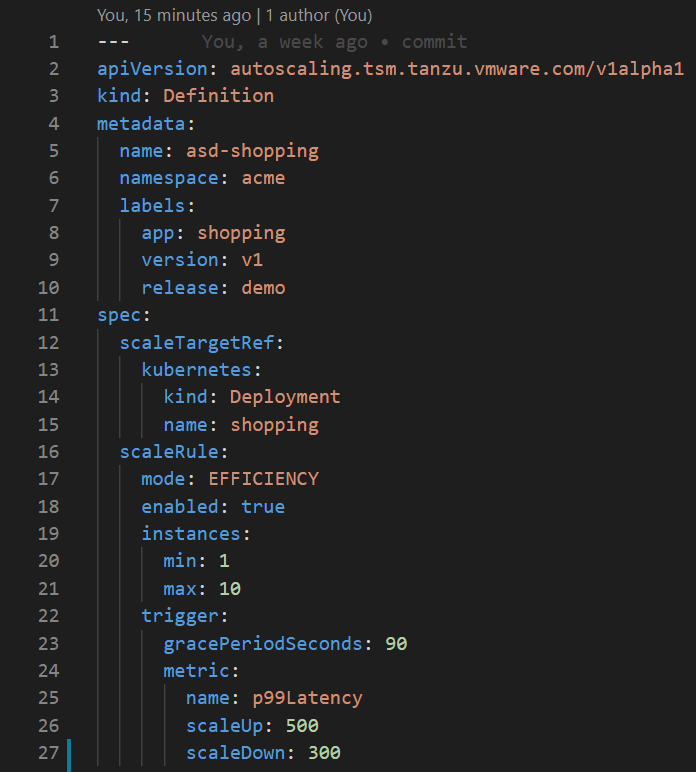Viewport: 696px width, 772px height.
Task: Click the inline blame "You, a week ago • commit"
Action: tap(334, 42)
